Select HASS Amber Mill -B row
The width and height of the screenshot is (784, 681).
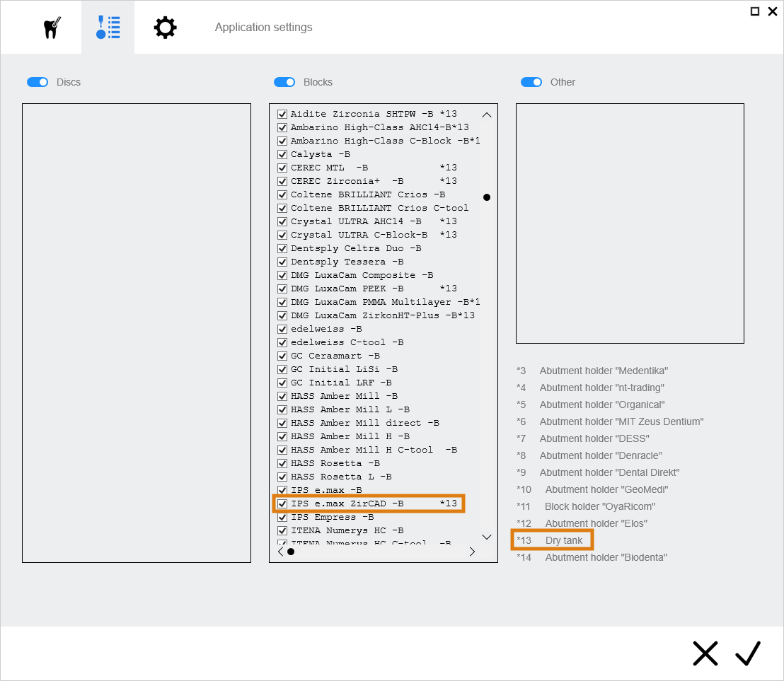pos(345,396)
